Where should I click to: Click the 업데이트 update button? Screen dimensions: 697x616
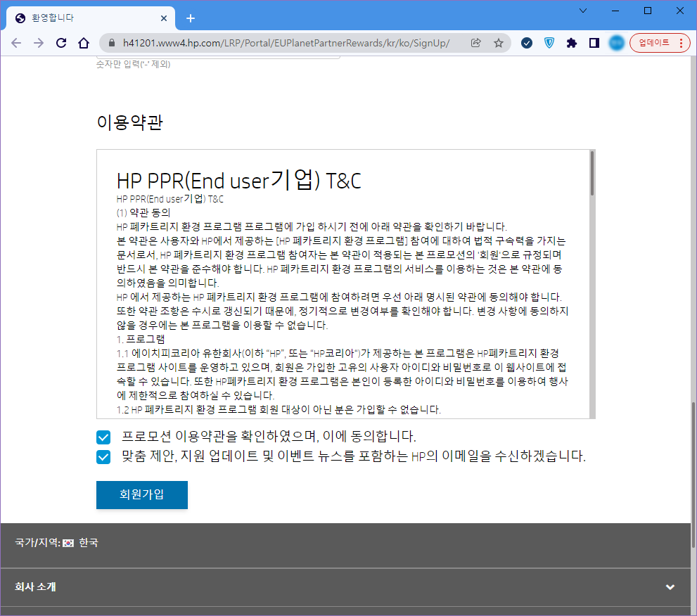pos(654,43)
